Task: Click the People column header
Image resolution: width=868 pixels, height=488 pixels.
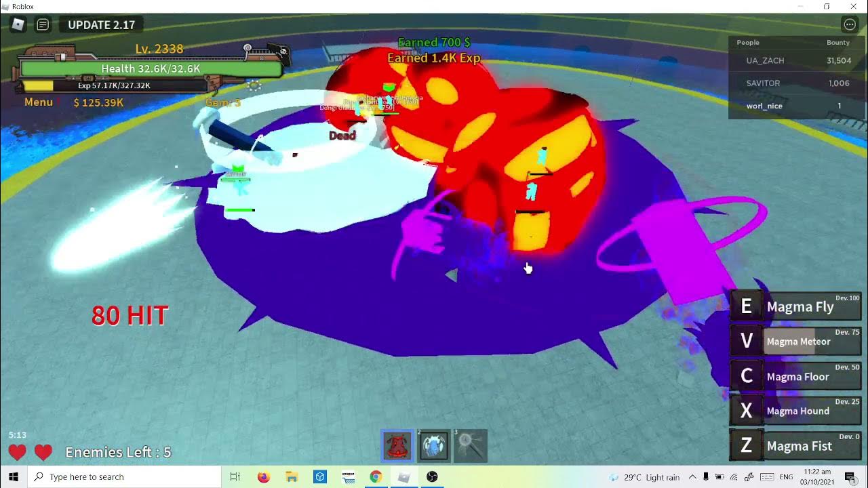Action: click(x=748, y=42)
